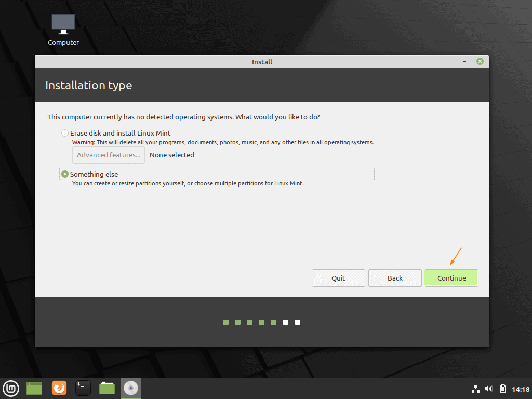Close the Install window
This screenshot has width=532, height=399.
tap(480, 61)
